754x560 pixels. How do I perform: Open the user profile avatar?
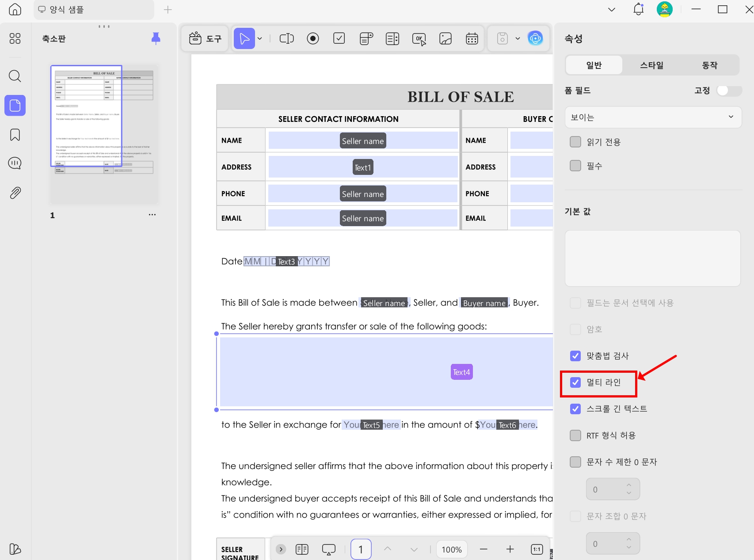(664, 9)
